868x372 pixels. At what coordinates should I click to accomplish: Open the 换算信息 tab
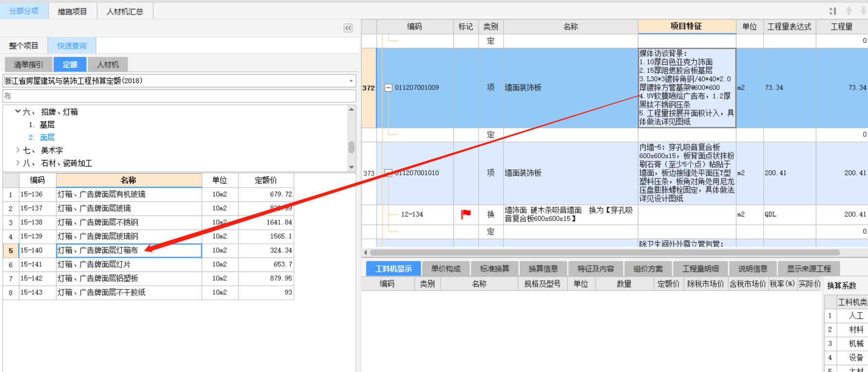point(543,269)
